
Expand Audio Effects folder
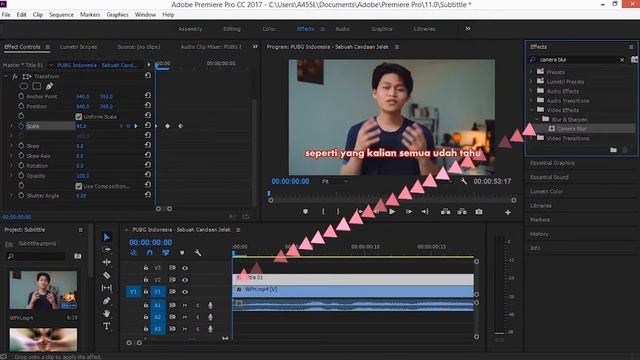tap(531, 91)
